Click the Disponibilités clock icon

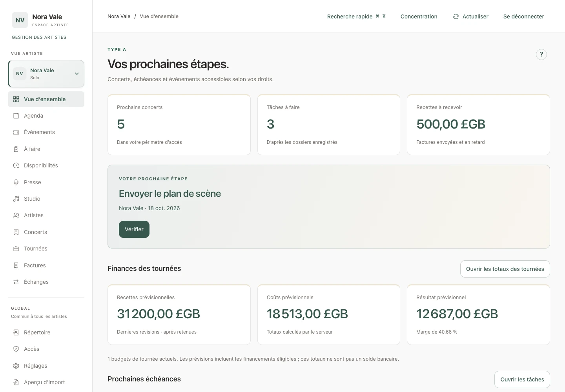(x=16, y=165)
